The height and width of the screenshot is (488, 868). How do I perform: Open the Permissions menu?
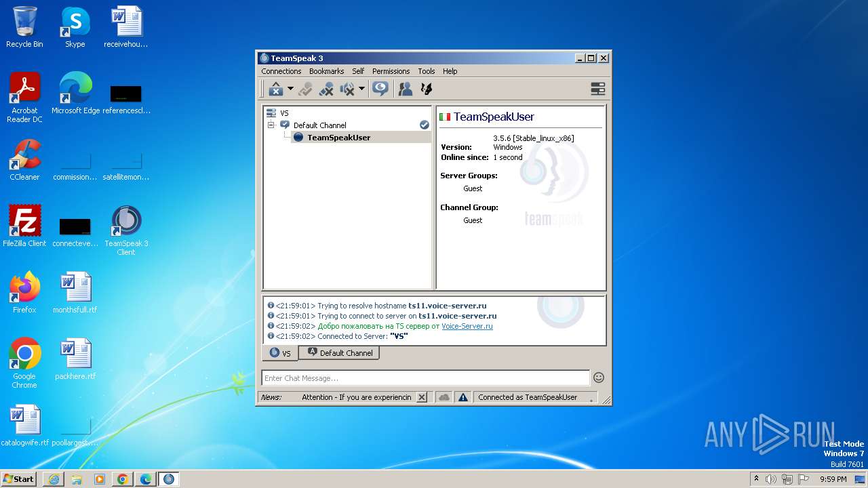[391, 71]
